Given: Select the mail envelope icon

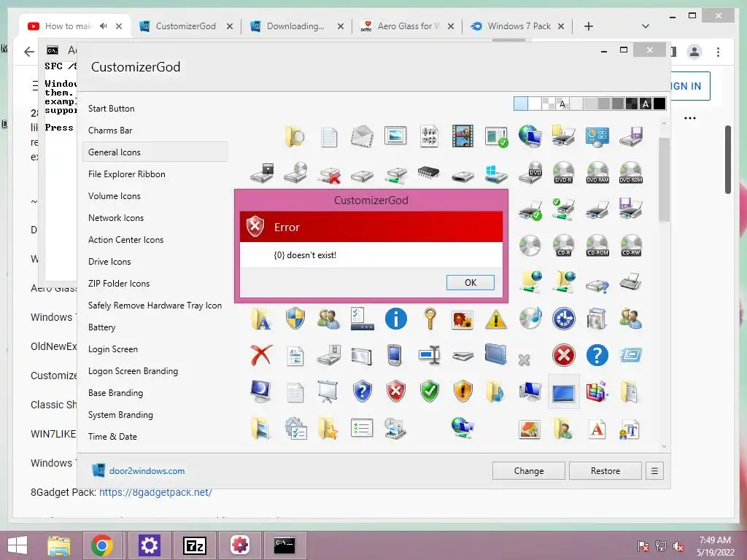Looking at the screenshot, I should (x=362, y=136).
